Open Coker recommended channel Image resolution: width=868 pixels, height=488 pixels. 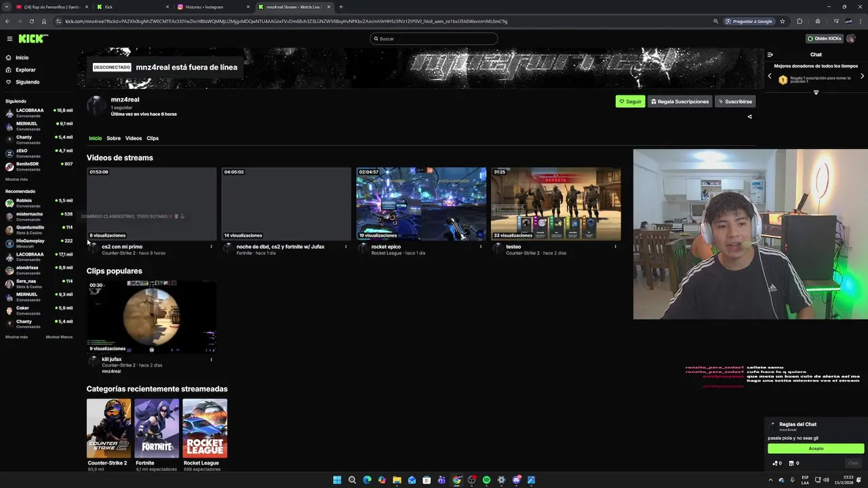[x=39, y=310]
